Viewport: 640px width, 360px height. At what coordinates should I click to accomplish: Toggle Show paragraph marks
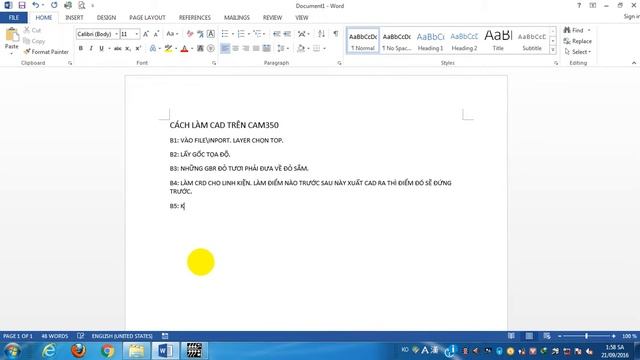[336, 34]
